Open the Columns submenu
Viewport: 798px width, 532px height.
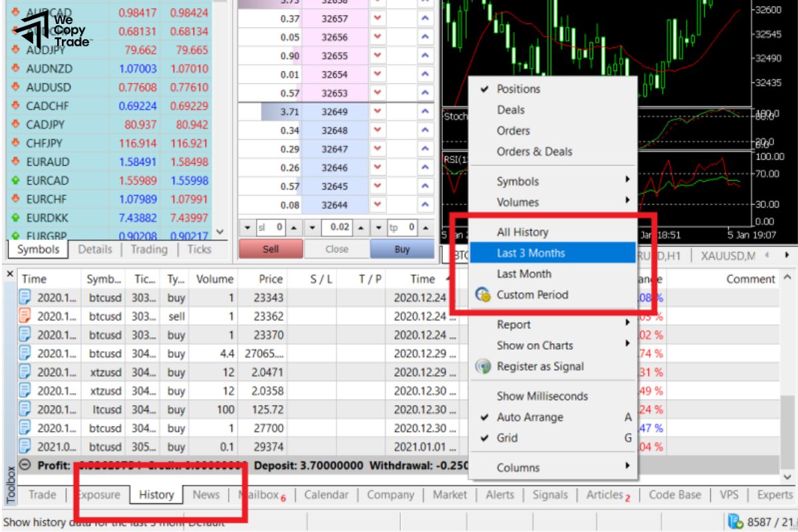click(519, 467)
